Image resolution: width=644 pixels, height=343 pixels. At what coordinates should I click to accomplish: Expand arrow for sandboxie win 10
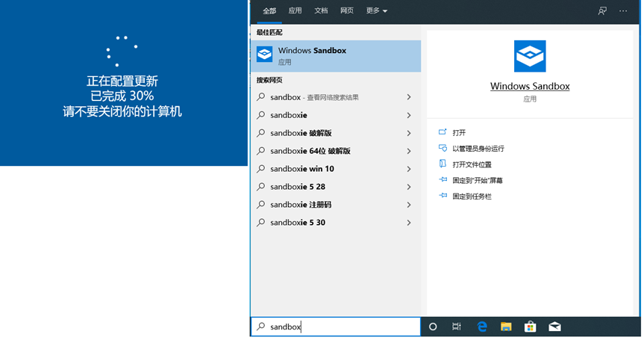point(409,169)
